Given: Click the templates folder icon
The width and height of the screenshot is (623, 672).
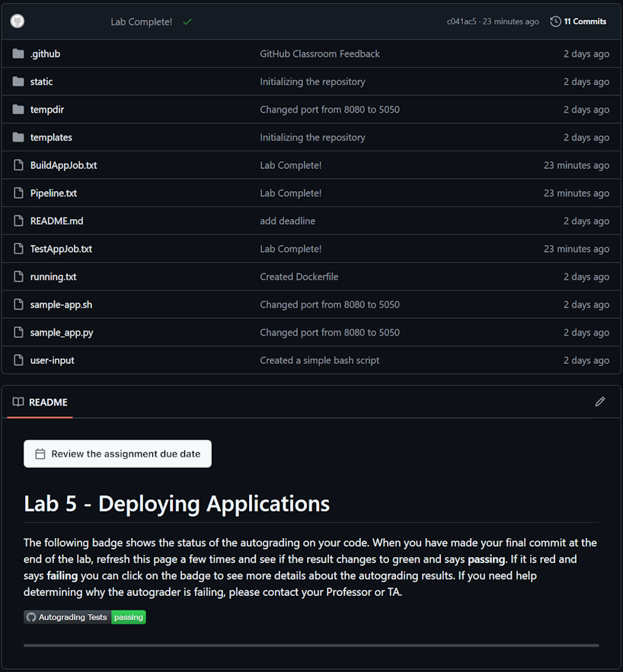Looking at the screenshot, I should coord(18,138).
